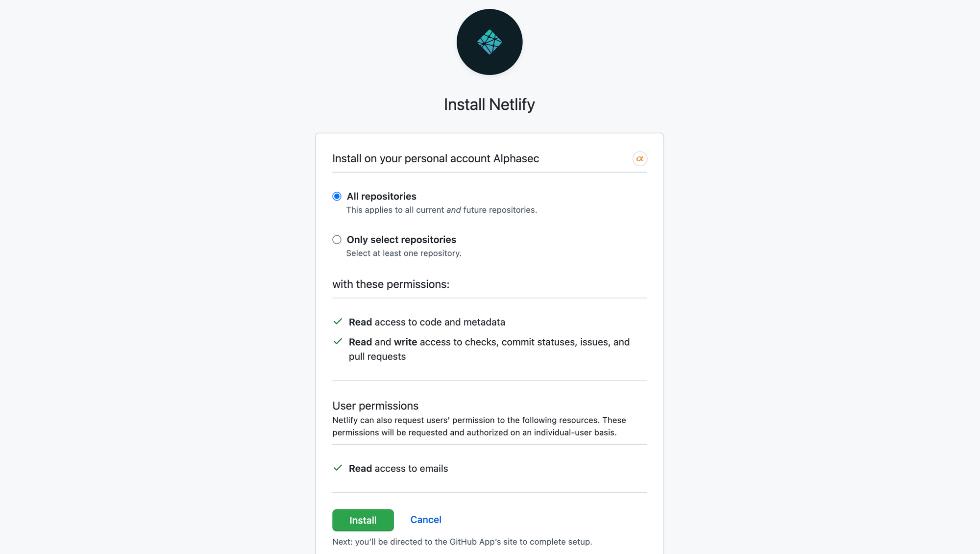This screenshot has height=554, width=980.
Task: Click the All repositories bold label
Action: tap(381, 196)
